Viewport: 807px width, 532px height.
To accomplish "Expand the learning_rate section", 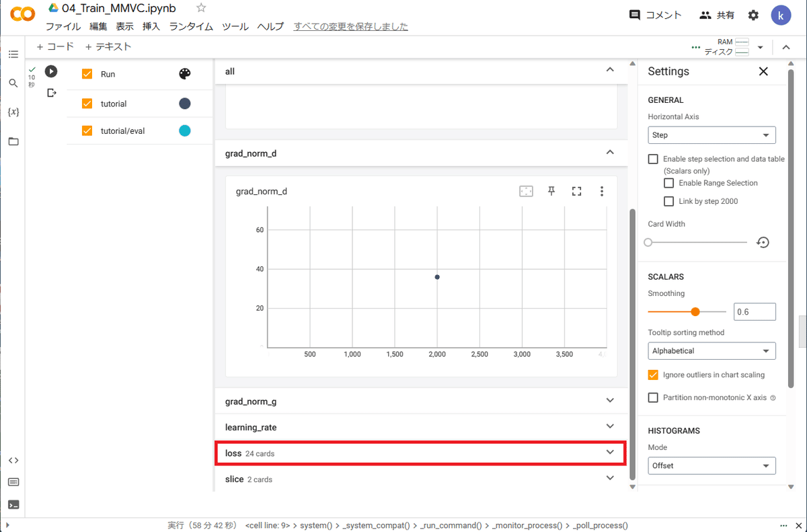I will (x=610, y=426).
